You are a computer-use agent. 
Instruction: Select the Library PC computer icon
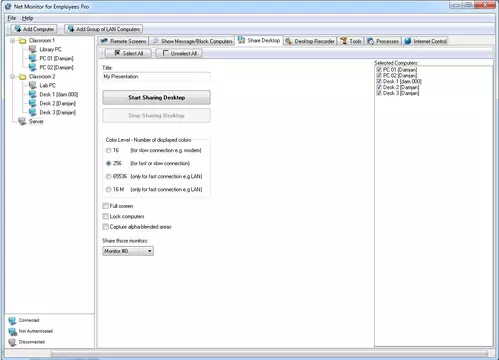coord(32,49)
